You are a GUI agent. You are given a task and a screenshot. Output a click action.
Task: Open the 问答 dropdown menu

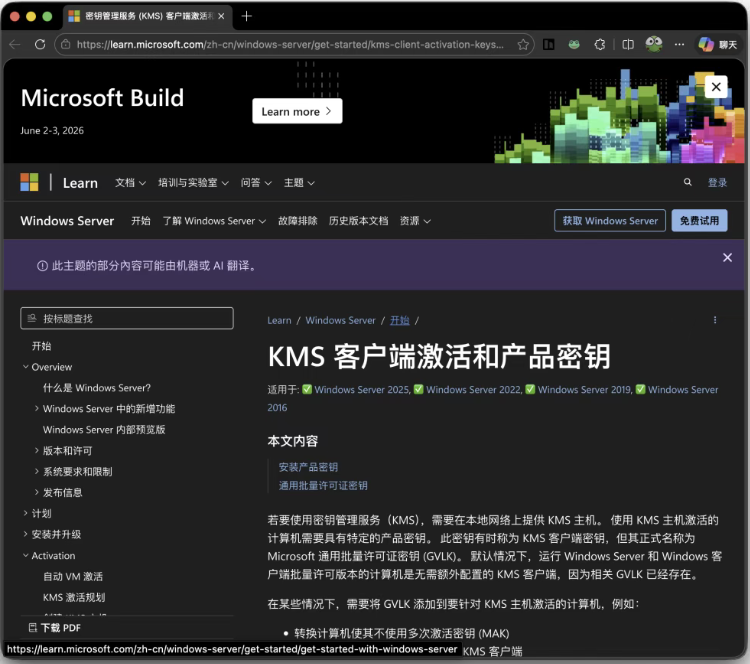coord(256,183)
